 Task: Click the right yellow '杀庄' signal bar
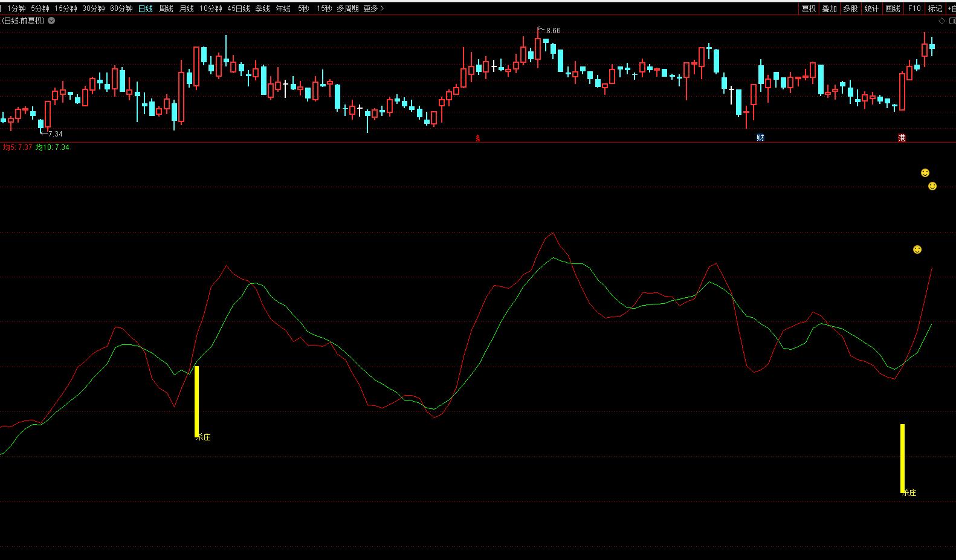click(902, 458)
